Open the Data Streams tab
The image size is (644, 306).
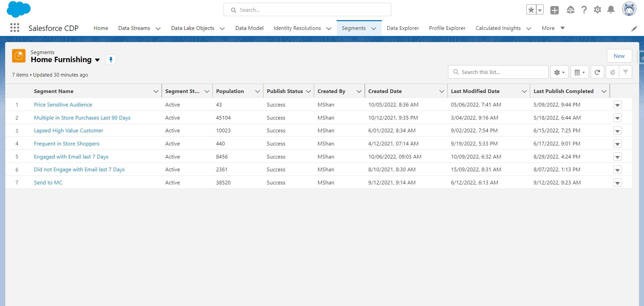[x=134, y=28]
